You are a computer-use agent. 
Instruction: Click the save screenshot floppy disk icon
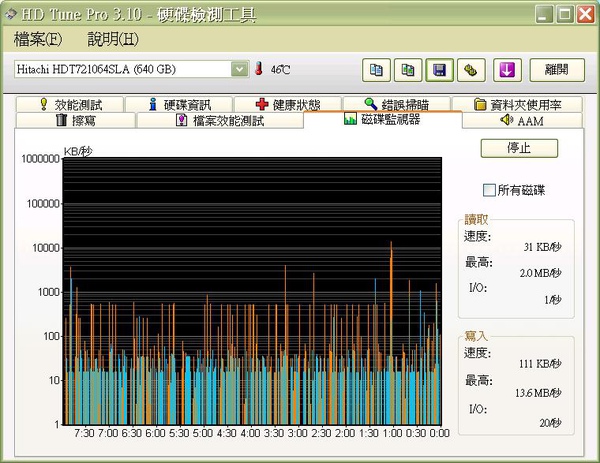(437, 70)
